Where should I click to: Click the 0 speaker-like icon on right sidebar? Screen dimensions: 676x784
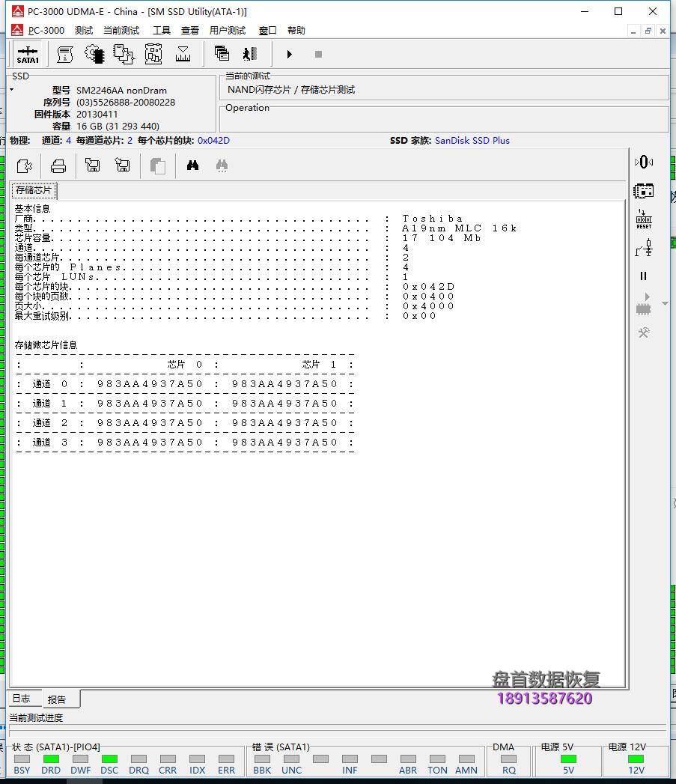point(644,162)
